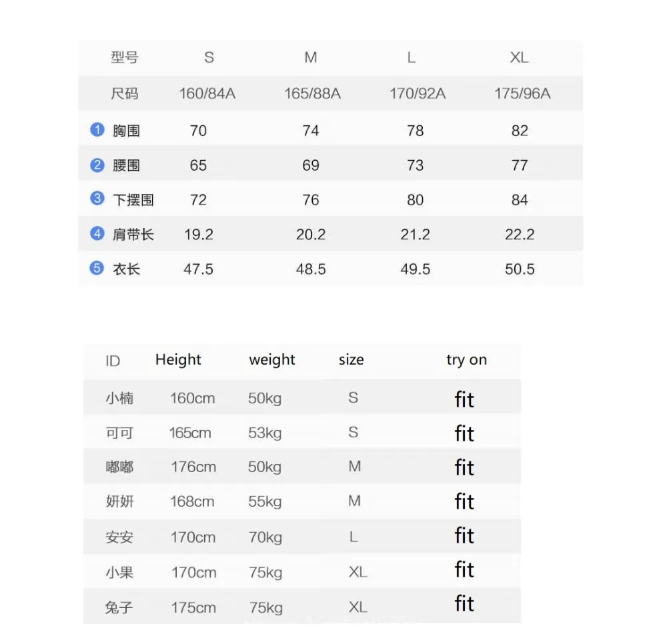Click the 70kg weight value for 安安
Viewport: 667px width, 644px height.
265,537
